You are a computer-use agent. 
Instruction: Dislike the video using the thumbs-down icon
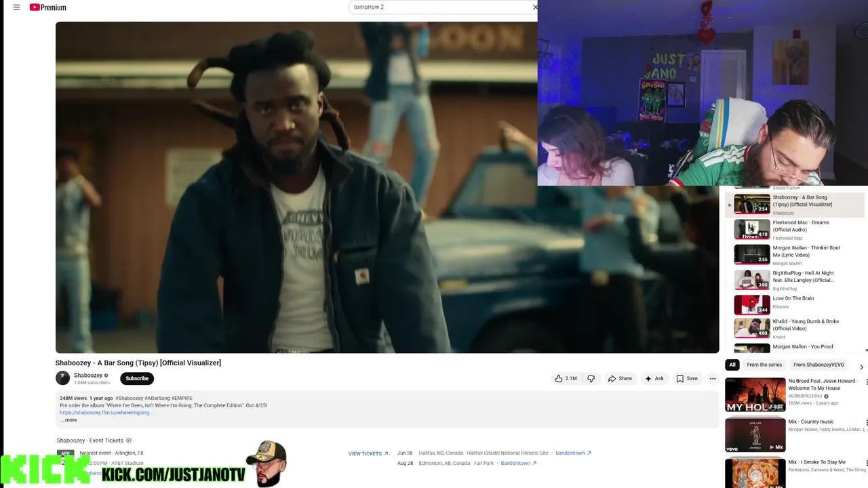[x=591, y=378]
